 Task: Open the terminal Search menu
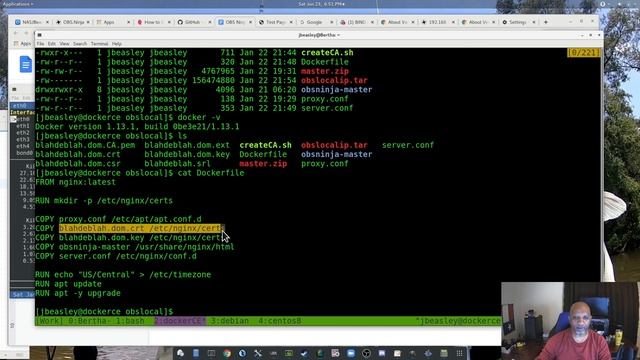point(80,44)
